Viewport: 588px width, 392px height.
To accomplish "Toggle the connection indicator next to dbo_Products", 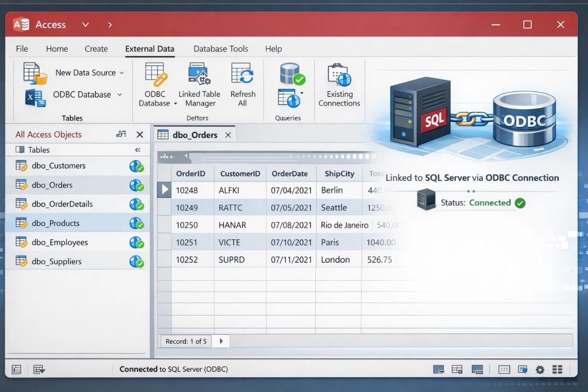I will [x=136, y=223].
